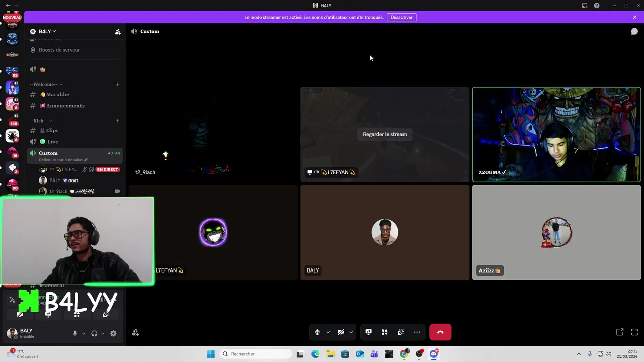The width and height of the screenshot is (644, 362).
Task: Collapse the --Kick-- category
Action: (41, 121)
